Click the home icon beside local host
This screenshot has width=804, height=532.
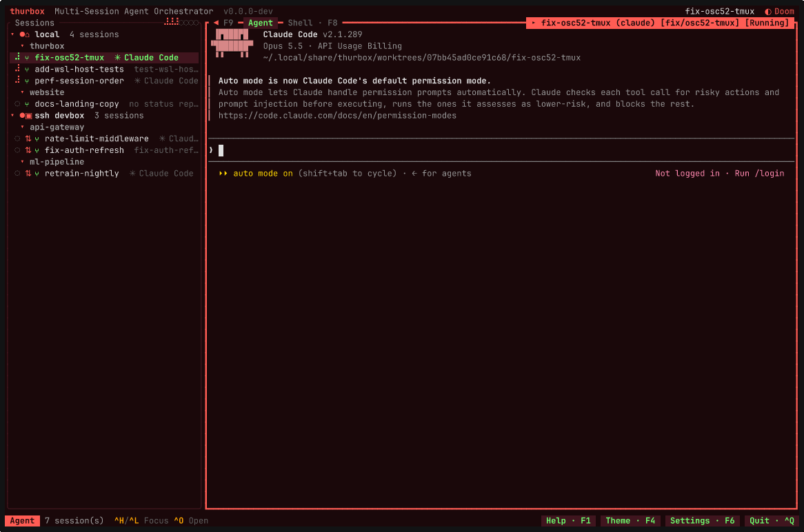(x=27, y=35)
